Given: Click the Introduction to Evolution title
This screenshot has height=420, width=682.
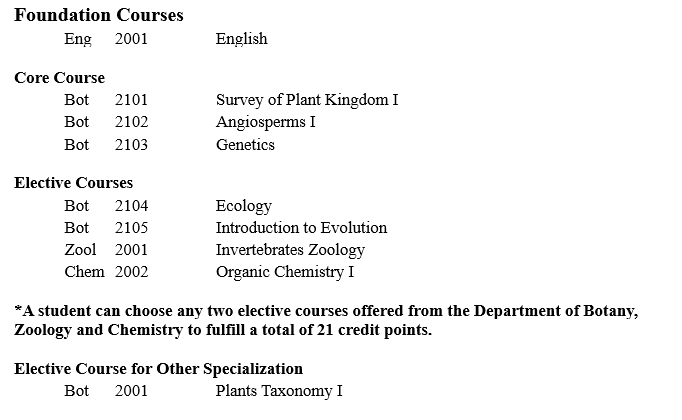Looking at the screenshot, I should pos(301,228).
